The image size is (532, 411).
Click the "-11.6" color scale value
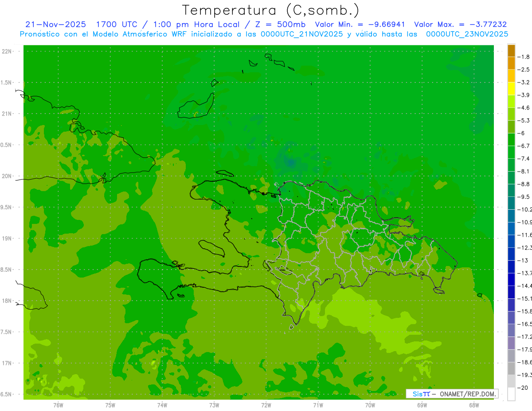(x=524, y=235)
